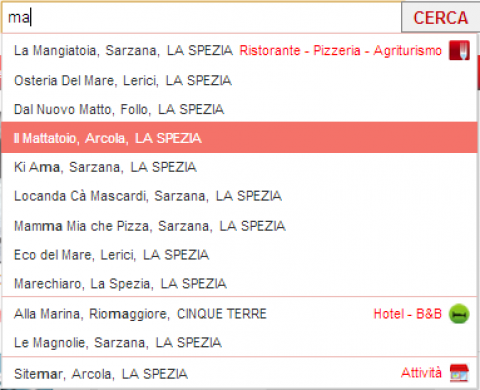
Task: Select La Mangiatoia, Sarzana suggestion
Action: click(239, 51)
